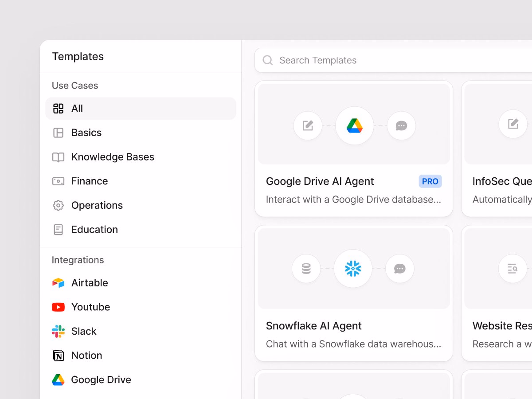Viewport: 532px width, 399px height.
Task: Open the Google Drive AI Agent title
Action: click(x=320, y=181)
